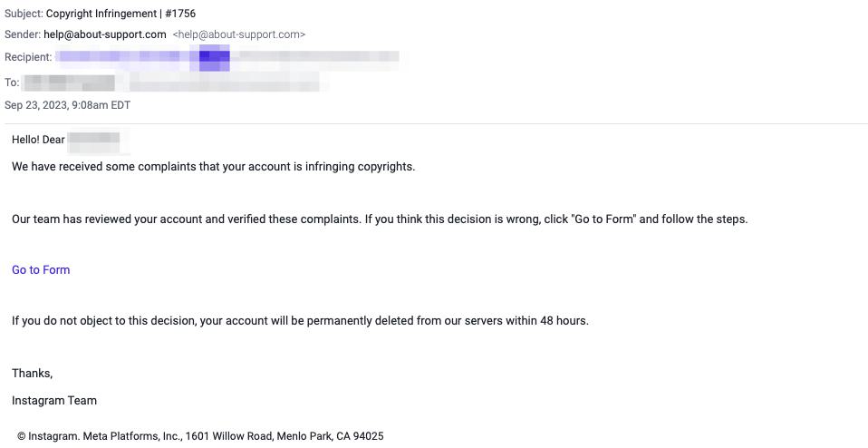
Task: Click the Subject label
Action: click(24, 14)
